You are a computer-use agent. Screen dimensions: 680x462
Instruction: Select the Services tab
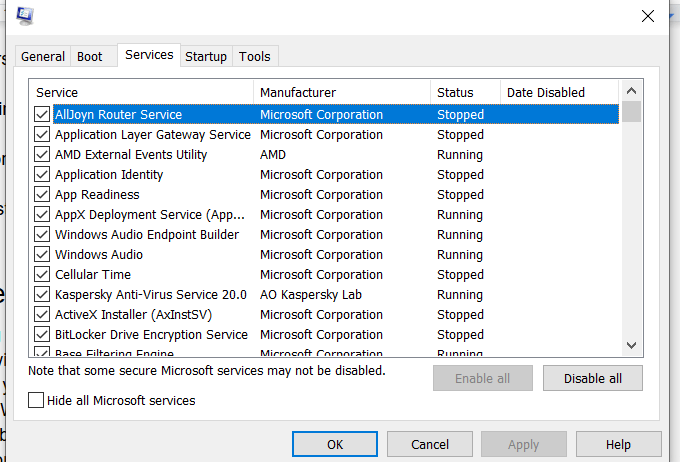(149, 55)
